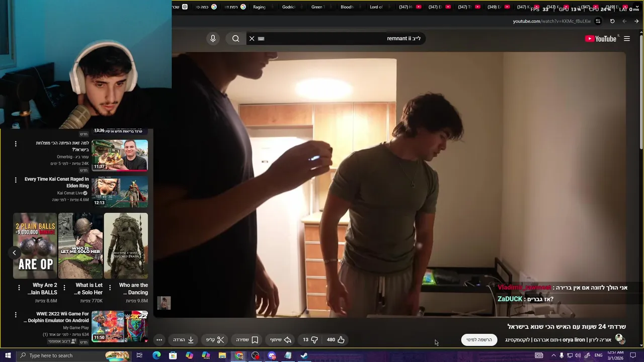Click the 'My Game Play' channel name
Screen dimensions: 644x362
coord(75,328)
